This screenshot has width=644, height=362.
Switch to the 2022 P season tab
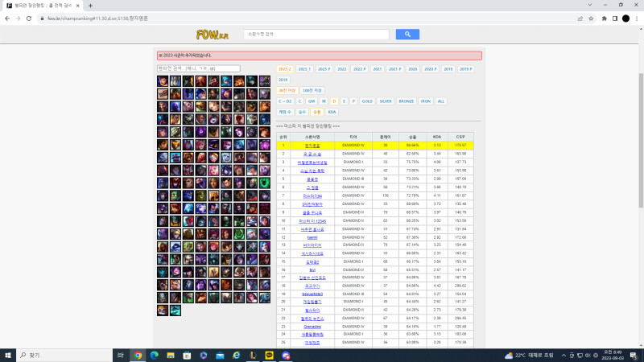click(359, 69)
